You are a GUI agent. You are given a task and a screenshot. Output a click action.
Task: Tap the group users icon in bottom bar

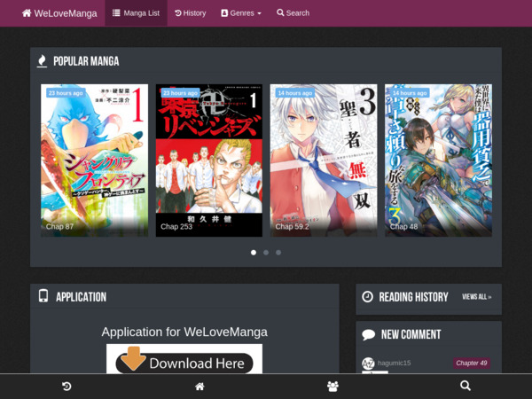332,386
